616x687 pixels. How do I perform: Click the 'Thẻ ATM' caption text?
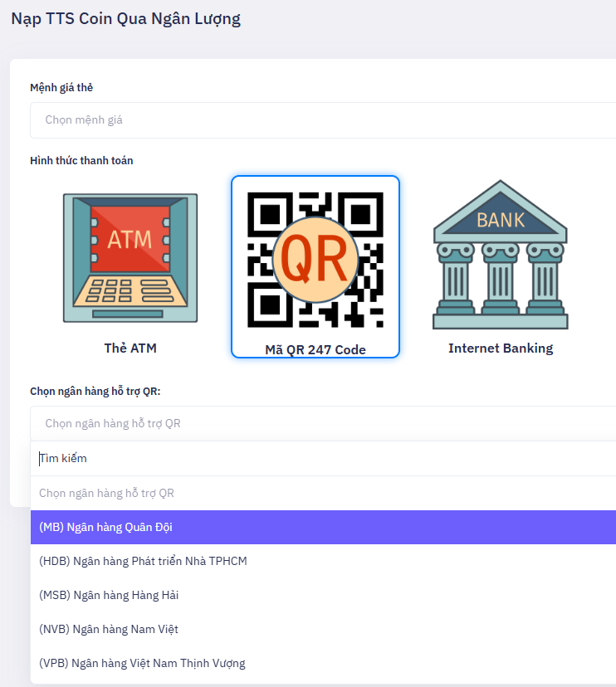coord(130,348)
